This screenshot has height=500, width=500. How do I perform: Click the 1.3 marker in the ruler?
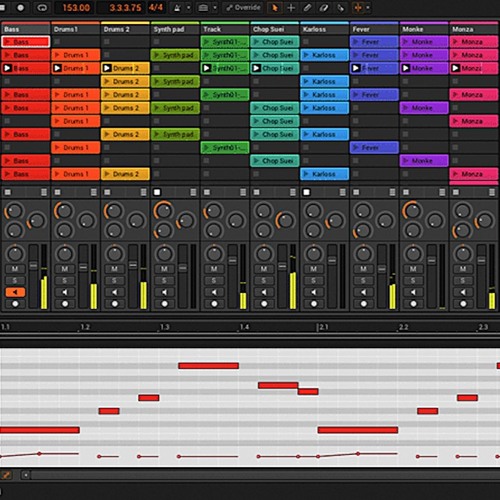(164, 327)
